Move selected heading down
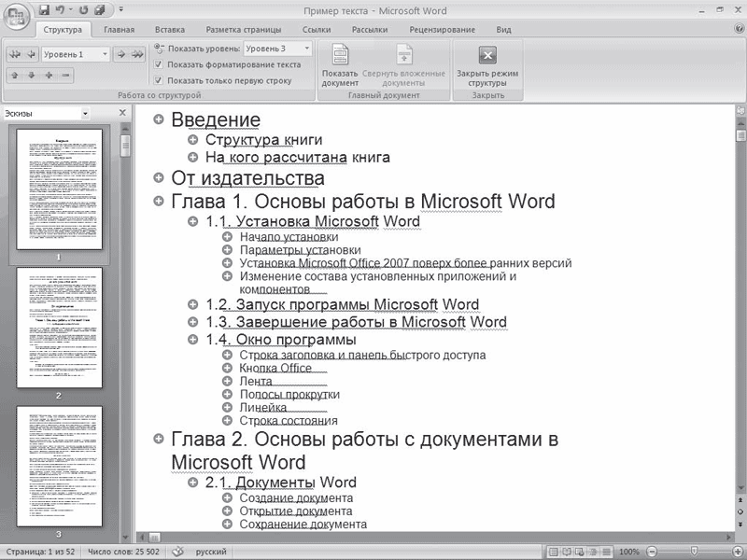Viewport: 747px width, 560px height. 32,76
